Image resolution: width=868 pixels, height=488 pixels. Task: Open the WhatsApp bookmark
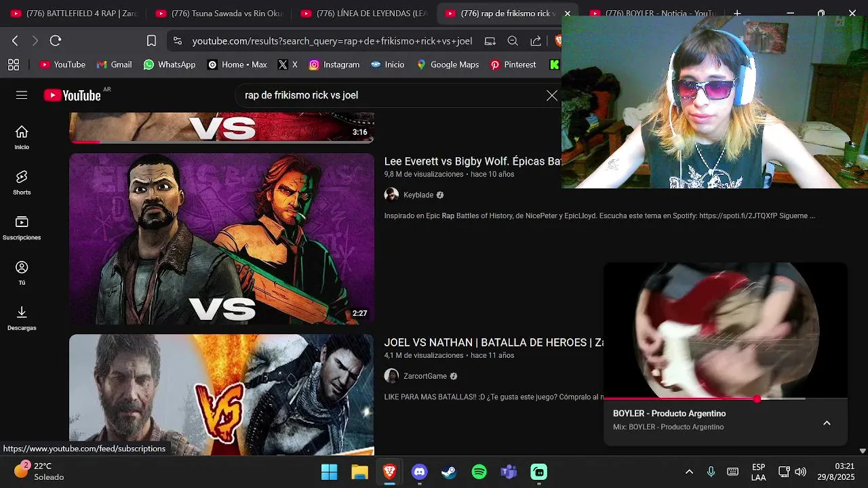point(170,64)
